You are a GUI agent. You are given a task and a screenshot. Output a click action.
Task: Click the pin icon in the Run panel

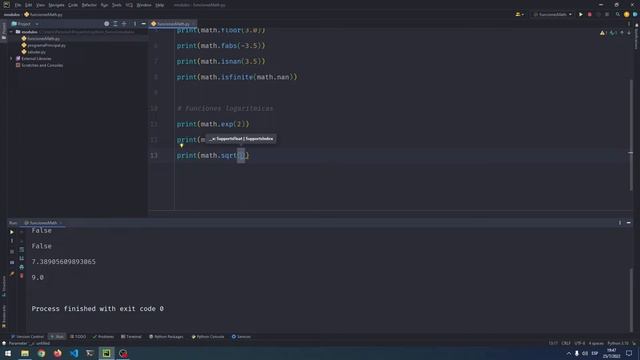tap(12, 273)
